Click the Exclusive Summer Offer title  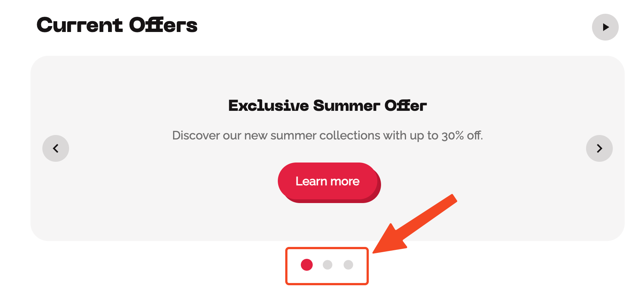[x=328, y=106]
